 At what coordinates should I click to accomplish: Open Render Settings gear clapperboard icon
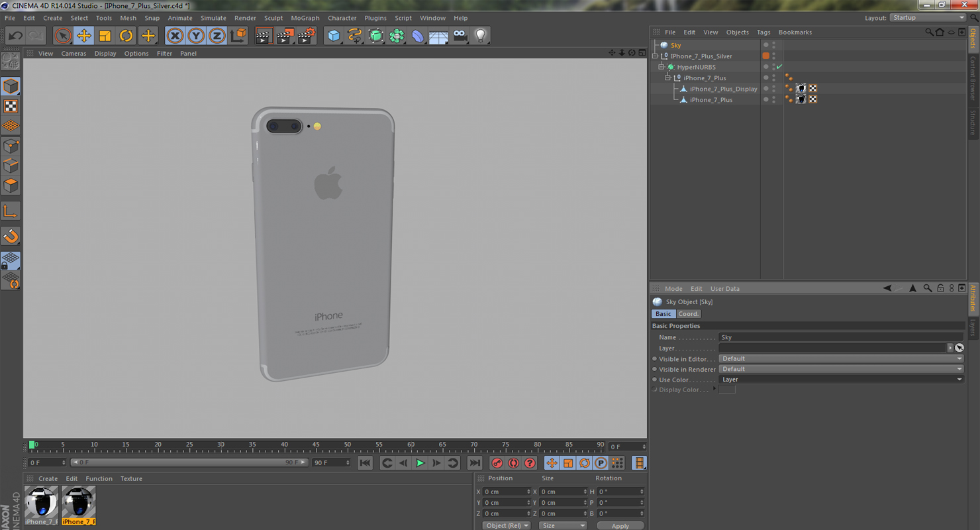pyautogui.click(x=306, y=36)
